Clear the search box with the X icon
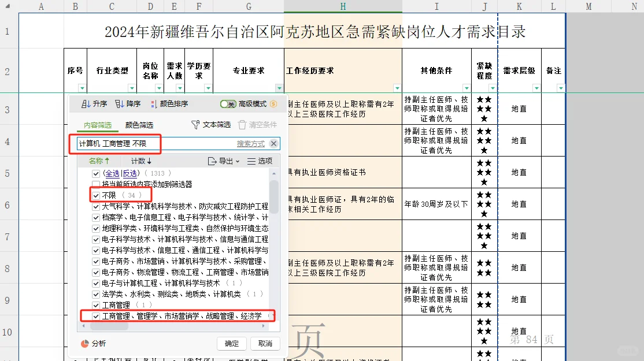This screenshot has width=644, height=361. pos(273,143)
